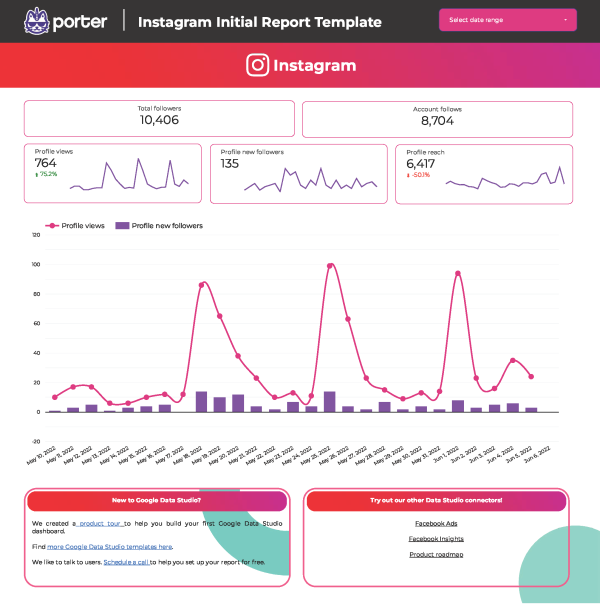Click the red -50.1% change indicator
The image size is (600, 604).
(x=418, y=175)
